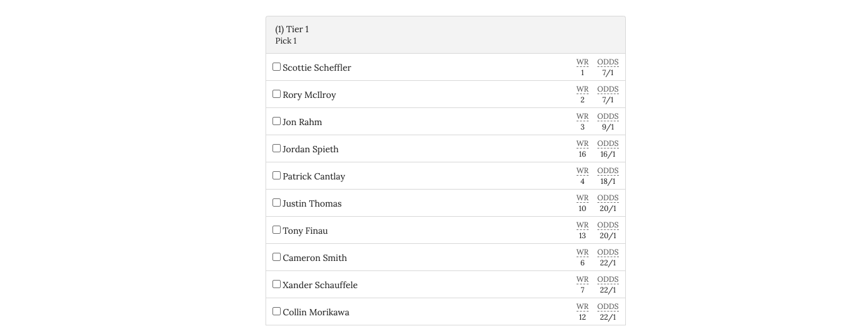
Task: Enable the Patrick Cantlay checkbox
Action: (276, 176)
